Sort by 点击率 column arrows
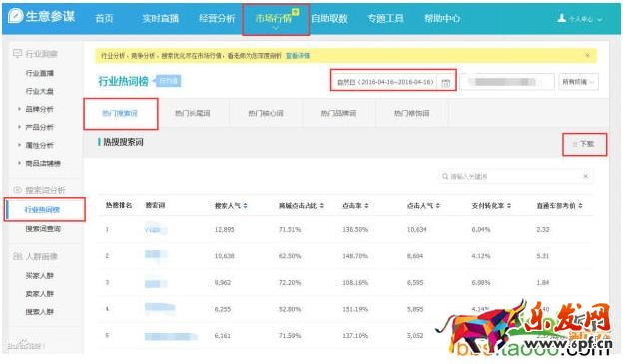 (366, 206)
